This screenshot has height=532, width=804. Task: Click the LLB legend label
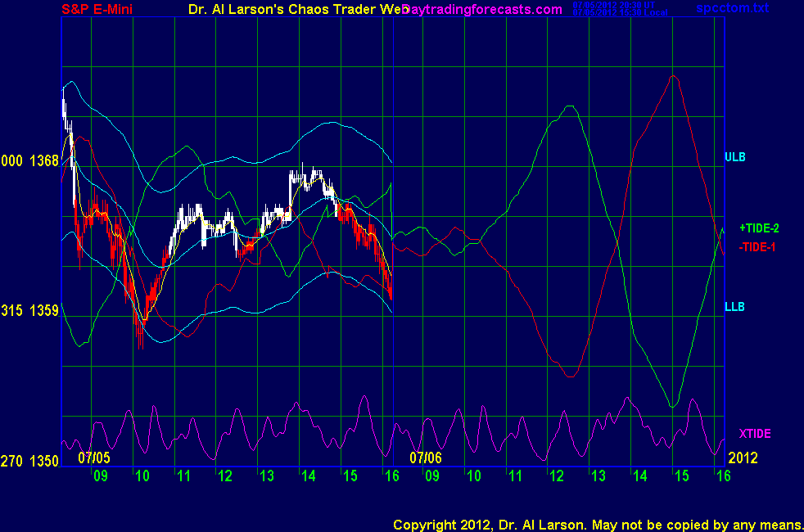(x=735, y=307)
